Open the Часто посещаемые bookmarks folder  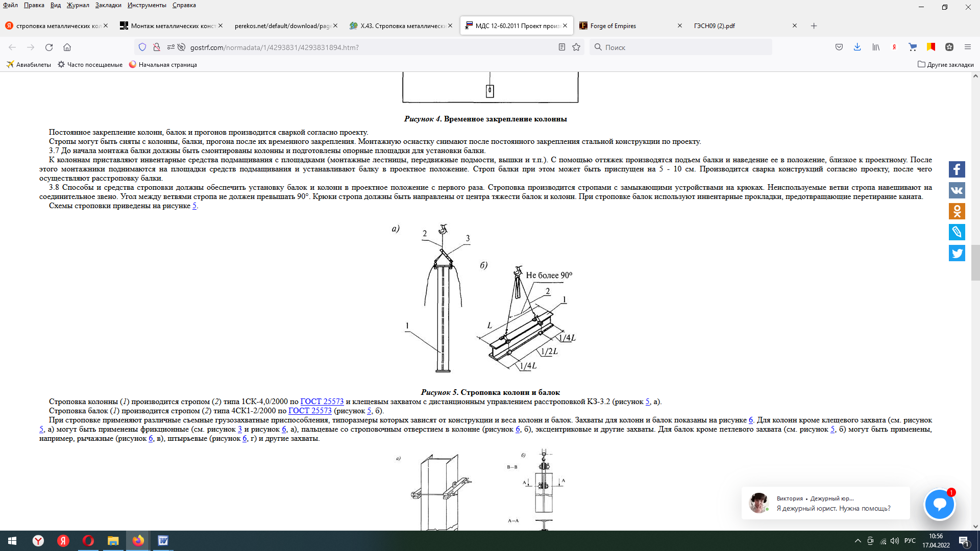pyautogui.click(x=90, y=64)
